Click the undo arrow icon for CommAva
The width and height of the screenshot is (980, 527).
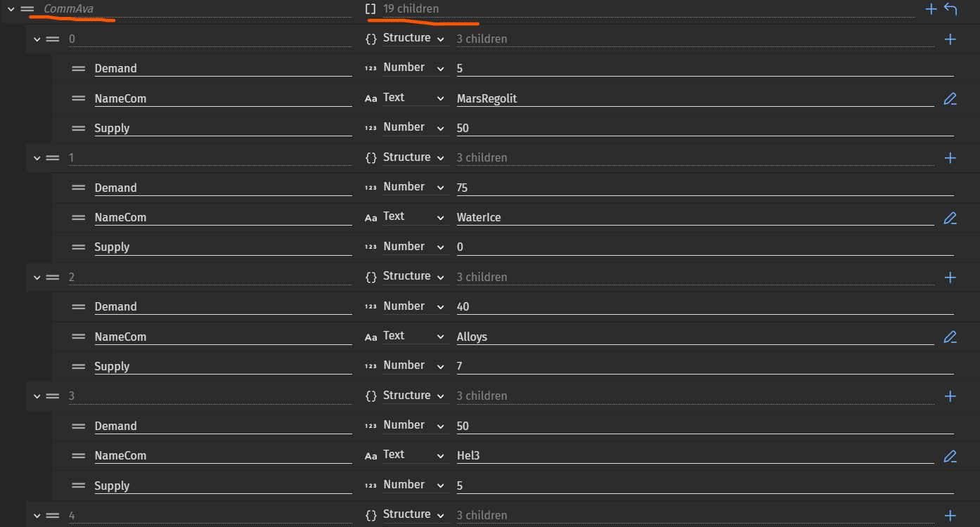coord(950,9)
